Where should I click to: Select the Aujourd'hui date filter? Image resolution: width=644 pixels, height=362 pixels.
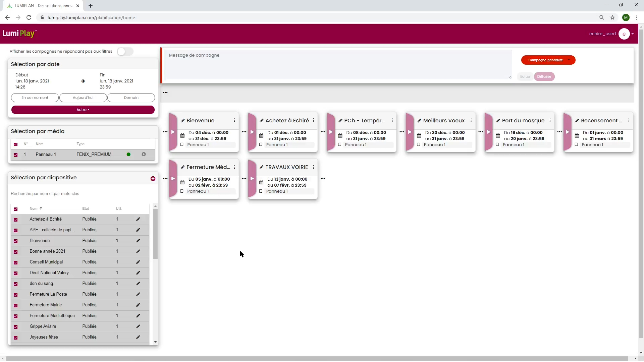click(x=83, y=98)
